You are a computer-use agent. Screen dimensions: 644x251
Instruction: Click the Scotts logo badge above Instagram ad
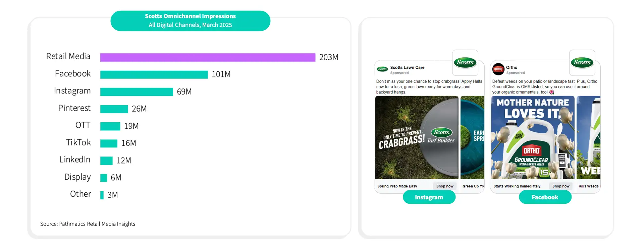click(x=465, y=63)
